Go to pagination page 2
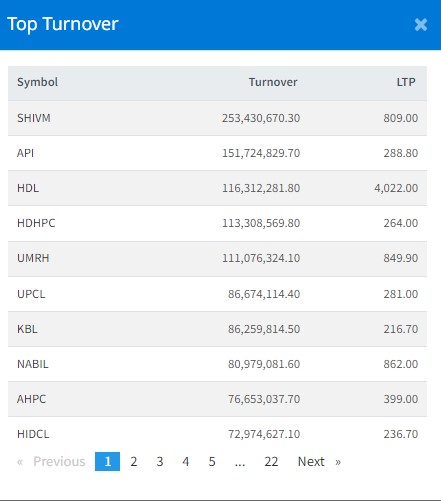Screen dimensions: 441x501 [x=134, y=462]
